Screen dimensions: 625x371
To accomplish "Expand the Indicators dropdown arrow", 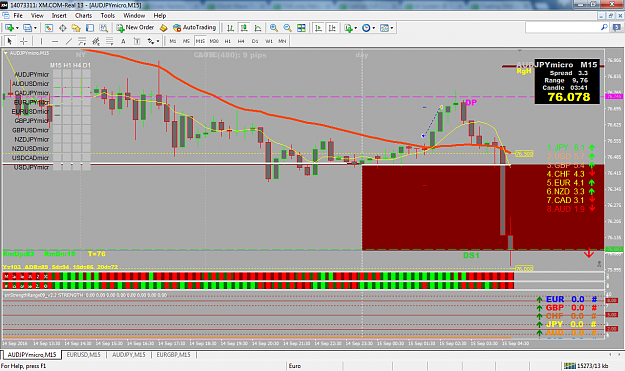I will coord(356,28).
